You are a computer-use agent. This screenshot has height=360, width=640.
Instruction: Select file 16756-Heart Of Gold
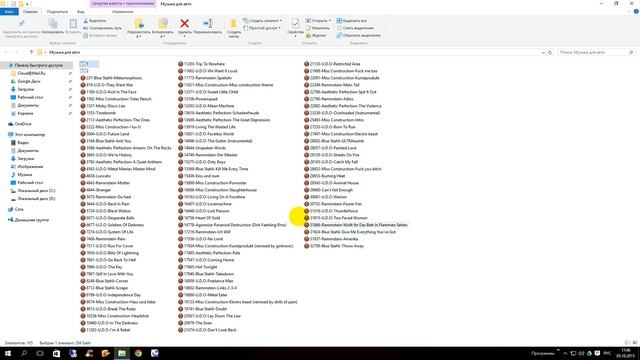(x=199, y=218)
